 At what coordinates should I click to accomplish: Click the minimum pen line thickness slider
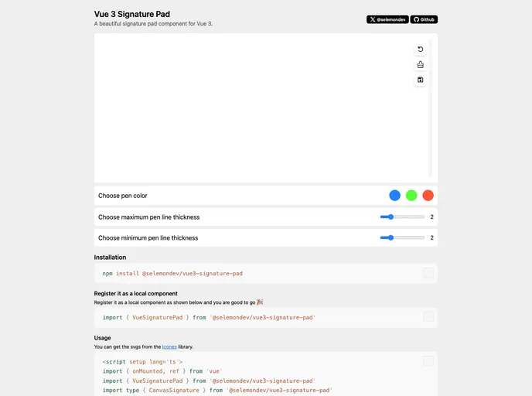tap(402, 237)
